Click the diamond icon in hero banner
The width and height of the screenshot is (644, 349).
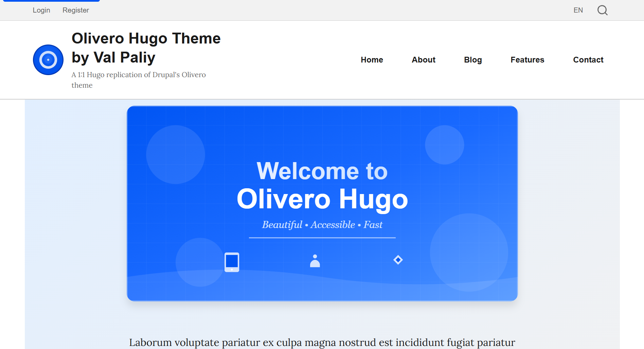coord(398,260)
